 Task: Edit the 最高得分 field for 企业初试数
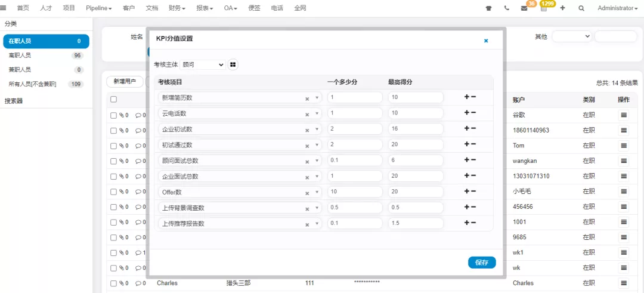tap(416, 129)
